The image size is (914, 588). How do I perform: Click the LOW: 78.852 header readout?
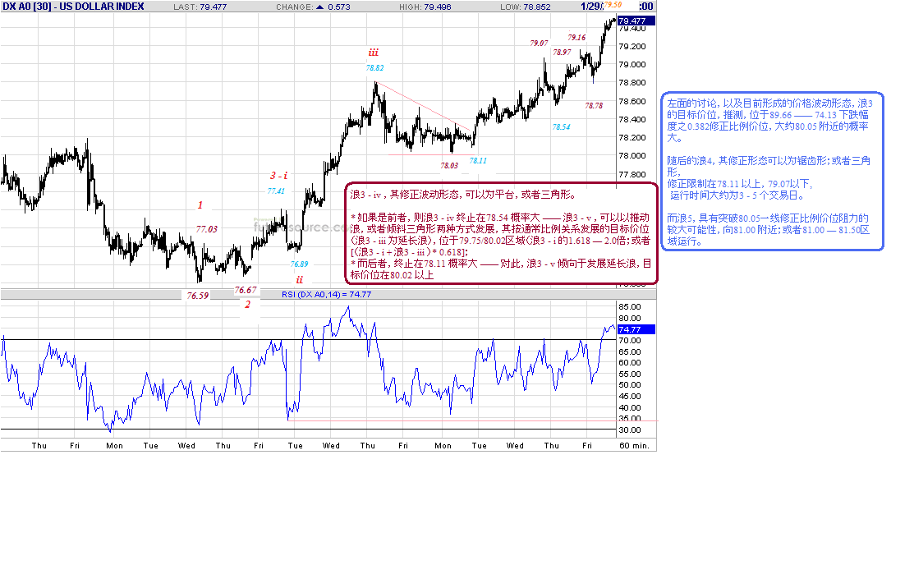526,7
